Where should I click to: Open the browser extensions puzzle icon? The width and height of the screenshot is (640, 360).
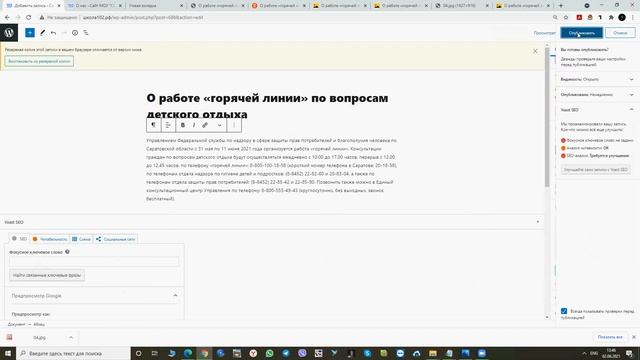tap(611, 18)
